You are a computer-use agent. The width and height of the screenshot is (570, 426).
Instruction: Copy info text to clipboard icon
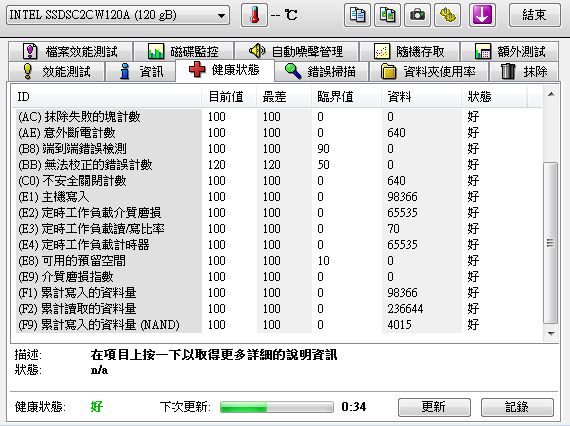(357, 15)
